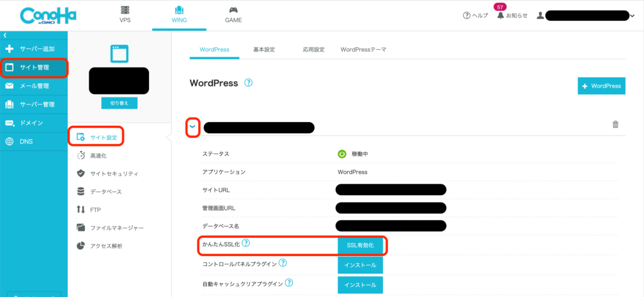644x297 pixels.
Task: Select サイトセキュリティ in the submenu
Action: 107,174
